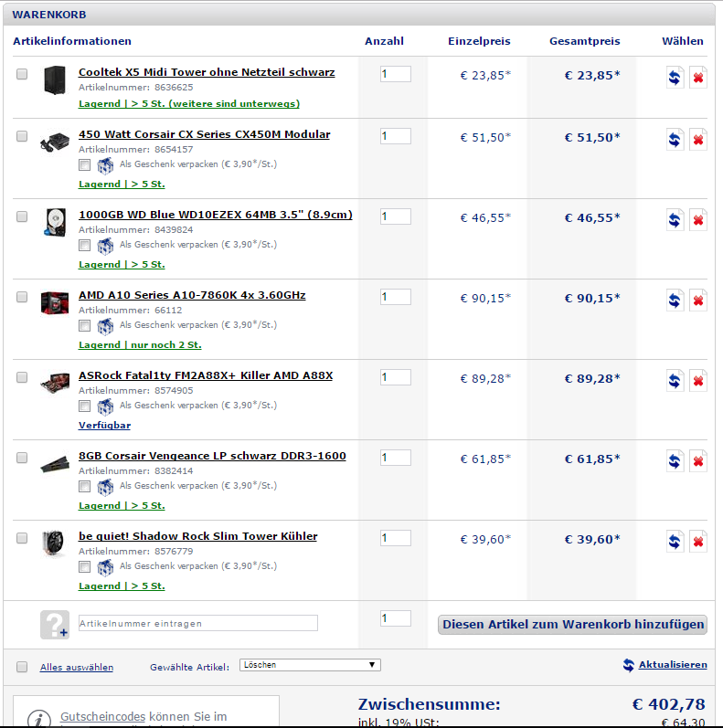This screenshot has height=728, width=723.
Task: Open 8GB Corsair Vengeance LP link
Action: tap(212, 456)
